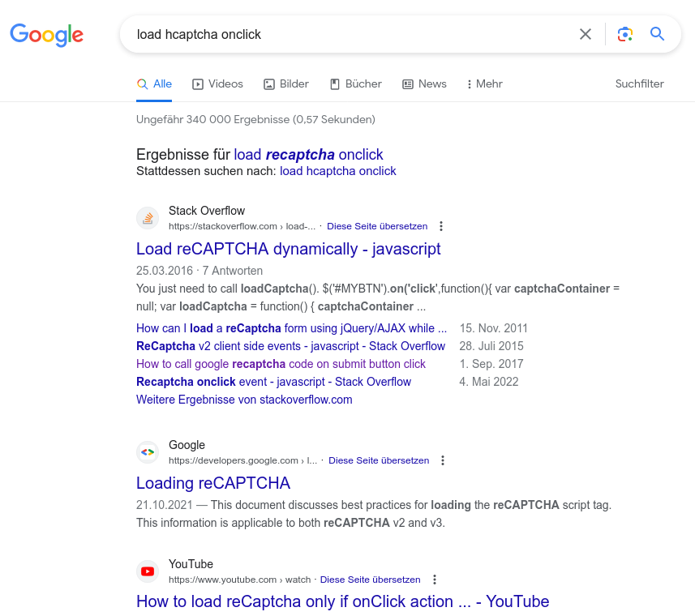Click the Google Lens camera icon
This screenshot has width=695, height=616.
click(x=624, y=34)
